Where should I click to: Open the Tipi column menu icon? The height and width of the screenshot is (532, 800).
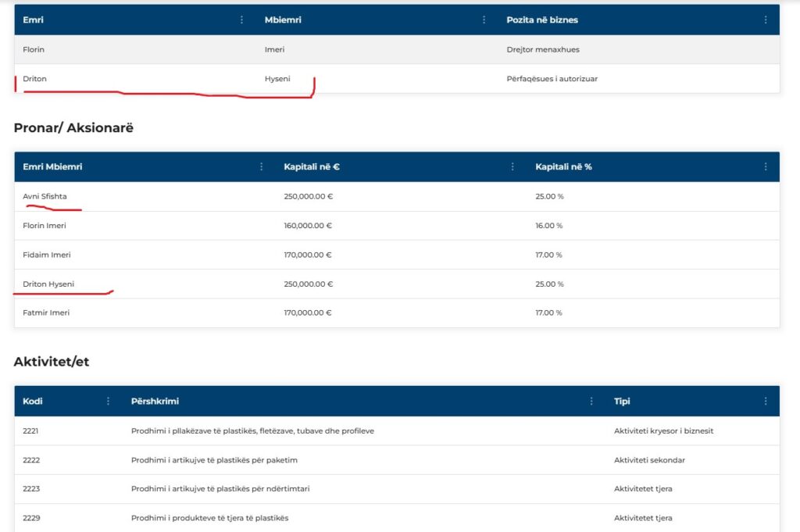(766, 401)
